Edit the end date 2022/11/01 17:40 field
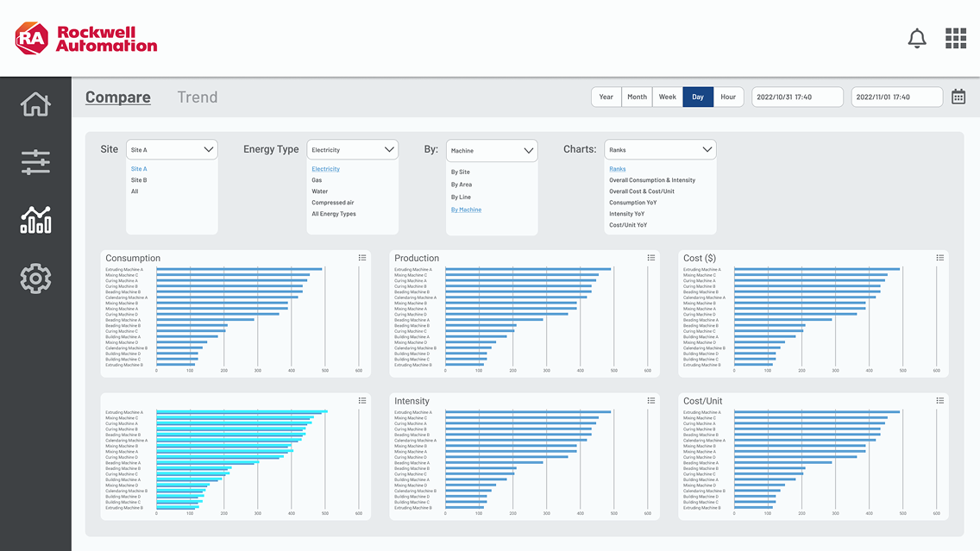The image size is (980, 551). tap(897, 97)
